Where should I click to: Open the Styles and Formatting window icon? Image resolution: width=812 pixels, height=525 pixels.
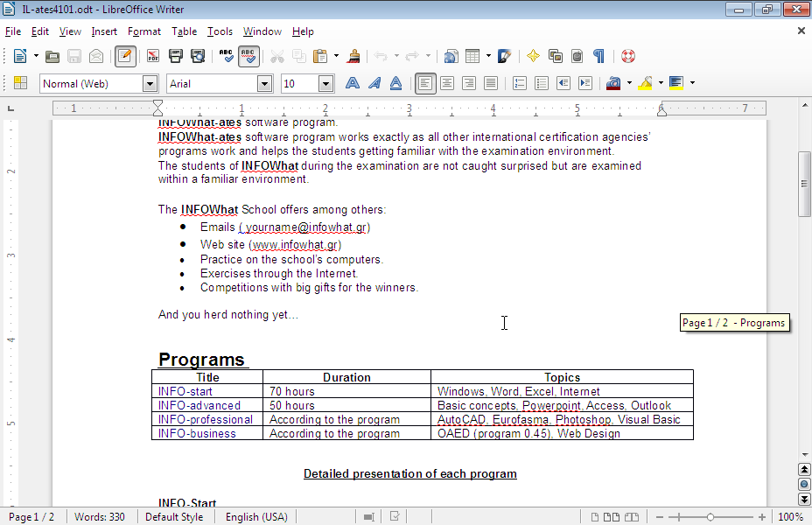point(21,83)
